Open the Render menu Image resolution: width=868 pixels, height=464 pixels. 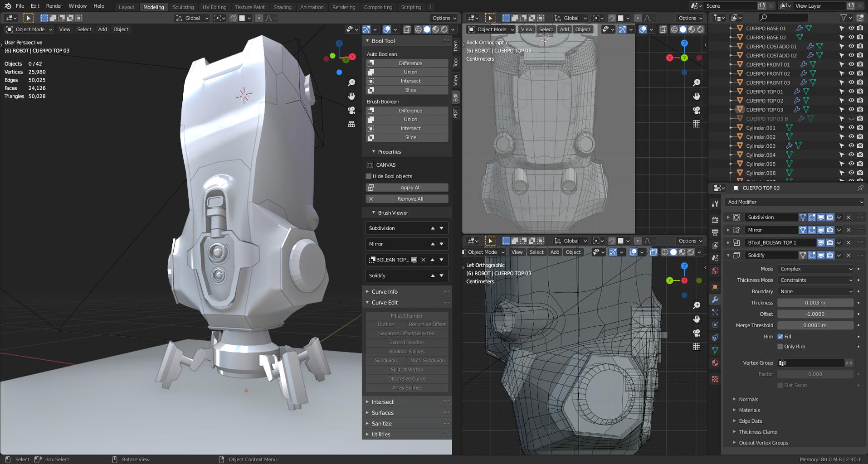point(54,6)
